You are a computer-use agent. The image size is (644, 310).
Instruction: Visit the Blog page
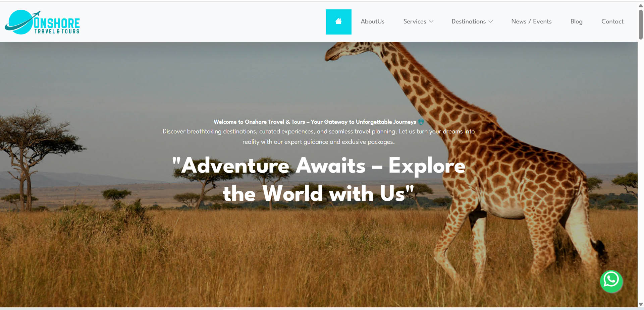coord(576,21)
